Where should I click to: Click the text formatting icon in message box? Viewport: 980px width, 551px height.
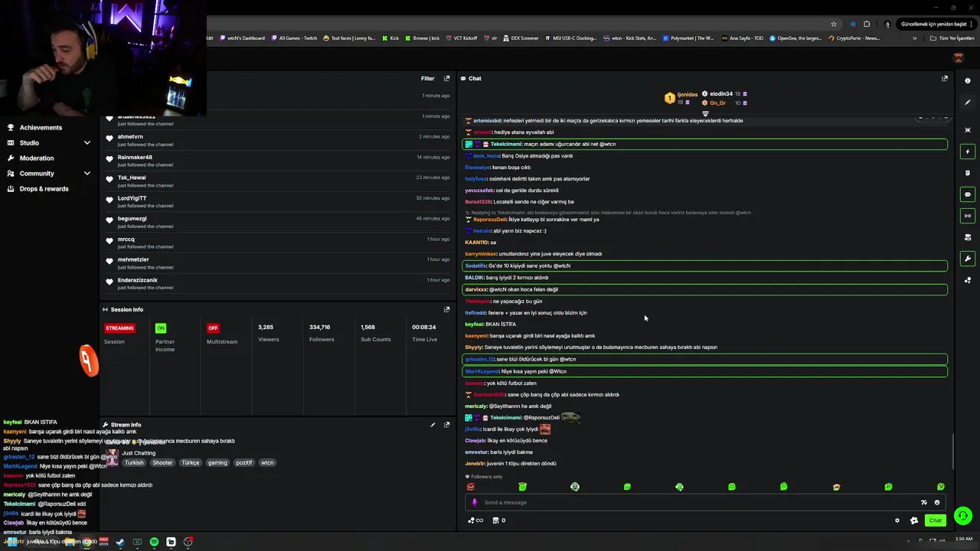[x=924, y=503]
